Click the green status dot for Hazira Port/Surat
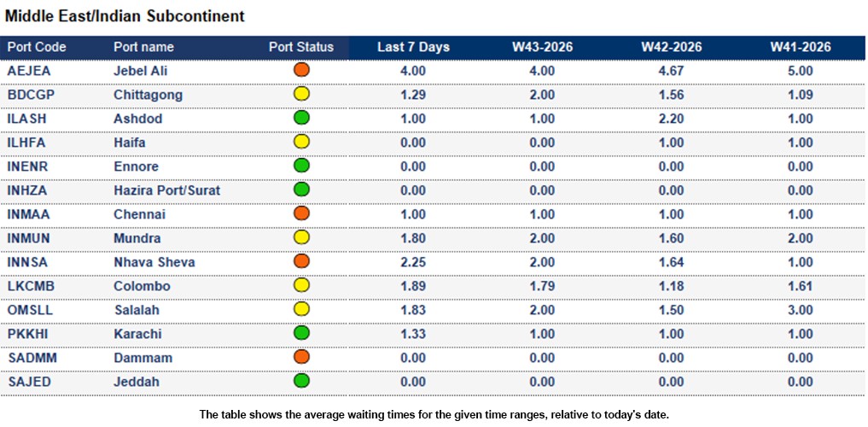 pyautogui.click(x=301, y=190)
